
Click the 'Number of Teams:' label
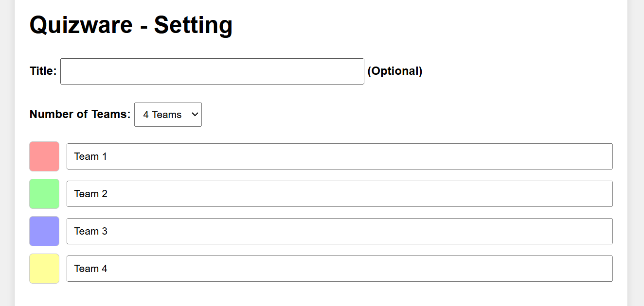click(x=80, y=115)
